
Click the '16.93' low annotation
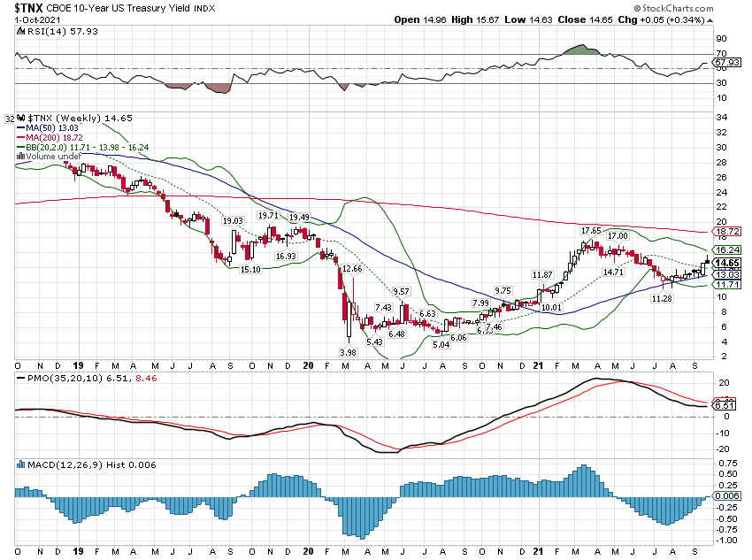click(x=286, y=256)
